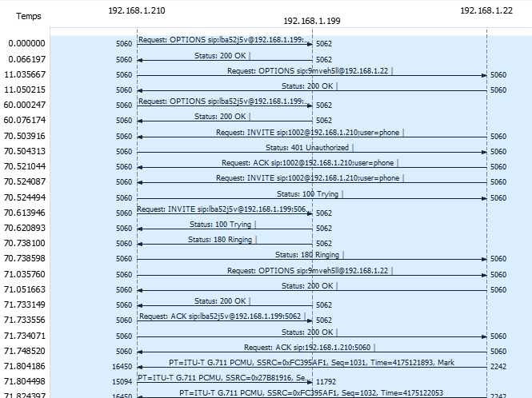Viewport: 532px width, 398px height.
Task: Click the 401 Unauthorized status message
Action: pyautogui.click(x=308, y=148)
